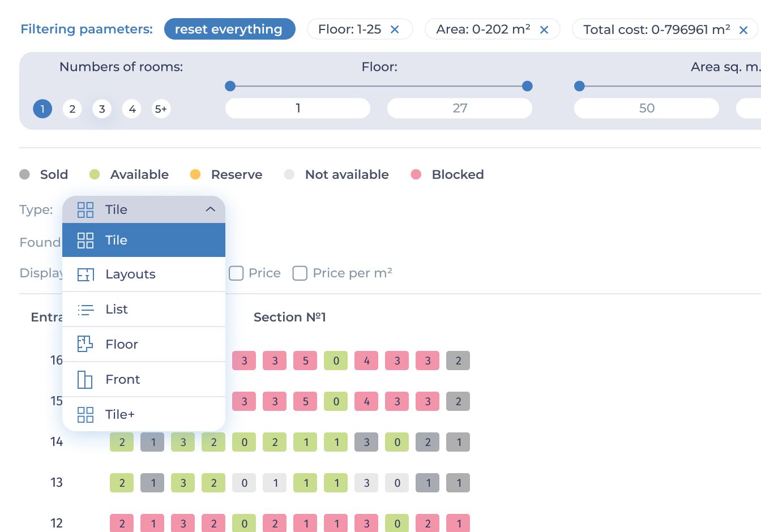Choose highlighted Tile option in dropdown
Image resolution: width=761 pixels, height=532 pixels.
click(x=144, y=240)
